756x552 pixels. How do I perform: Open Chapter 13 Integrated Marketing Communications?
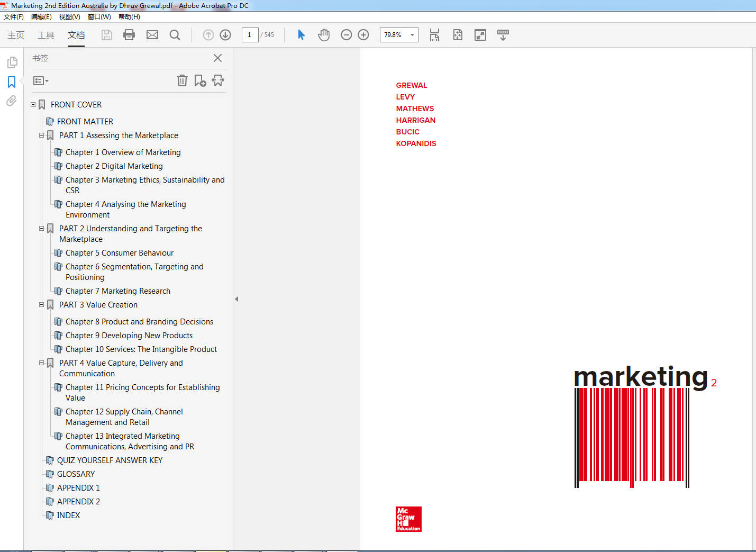130,441
